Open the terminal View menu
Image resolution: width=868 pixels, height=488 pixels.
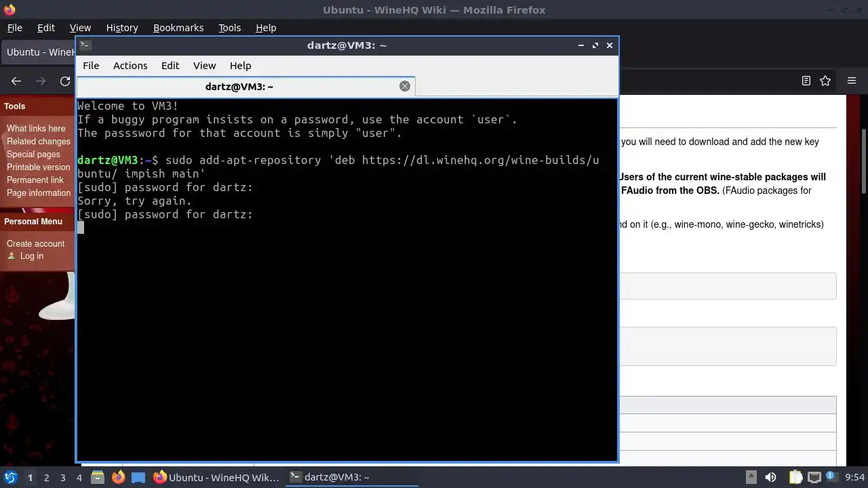[204, 66]
